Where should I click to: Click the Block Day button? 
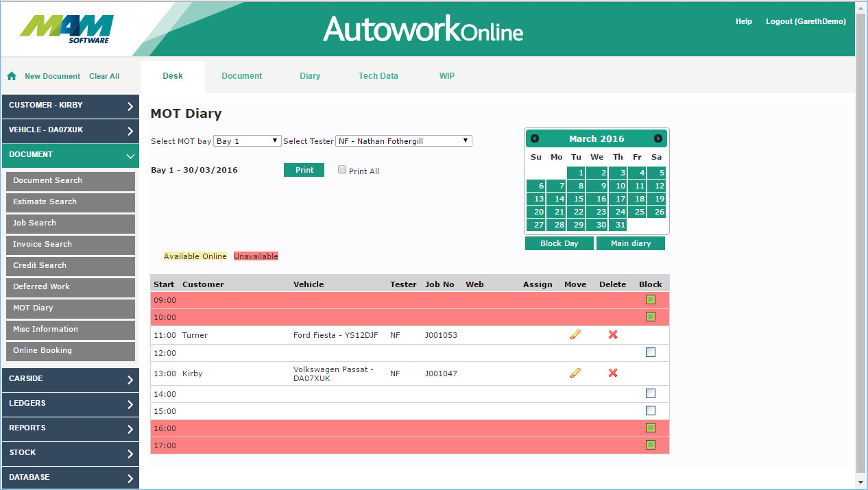[x=559, y=243]
